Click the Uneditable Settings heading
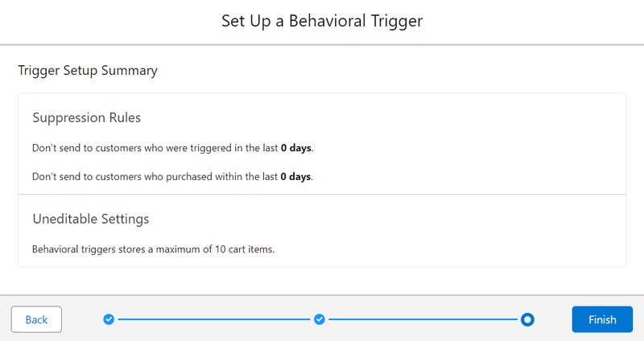The width and height of the screenshot is (644, 341). pos(91,219)
